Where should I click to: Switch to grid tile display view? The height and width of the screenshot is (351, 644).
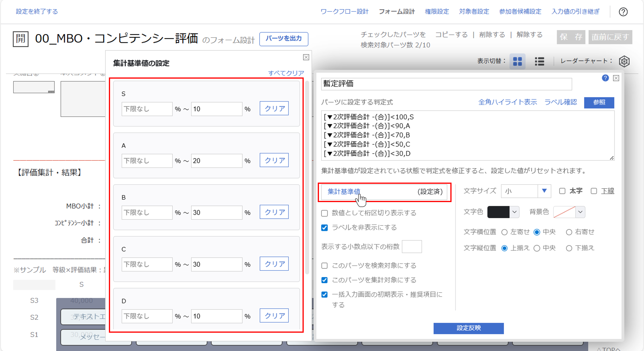[x=517, y=61]
